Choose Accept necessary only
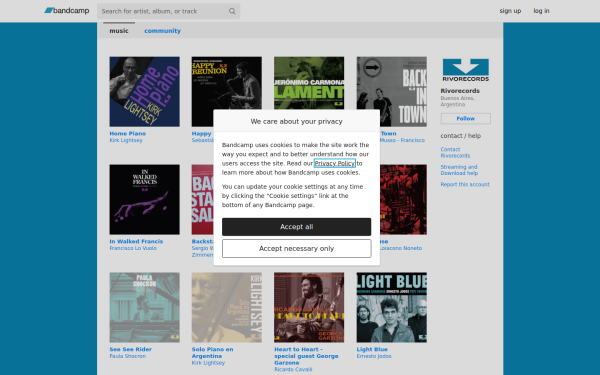The height and width of the screenshot is (375, 600). tap(296, 248)
